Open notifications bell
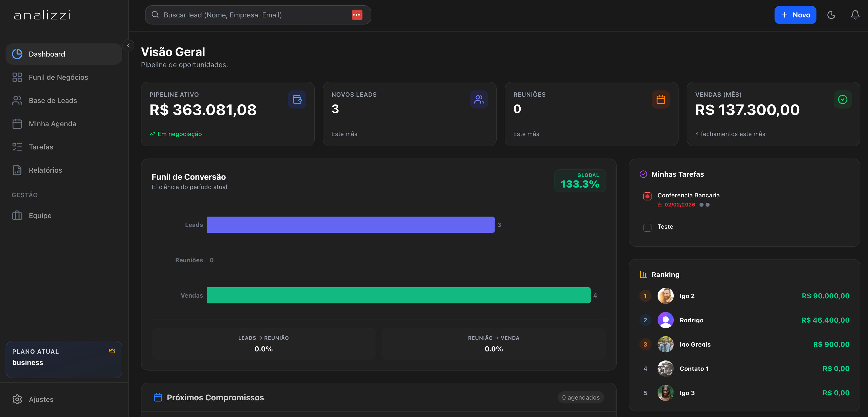This screenshot has height=417, width=868. click(x=855, y=15)
